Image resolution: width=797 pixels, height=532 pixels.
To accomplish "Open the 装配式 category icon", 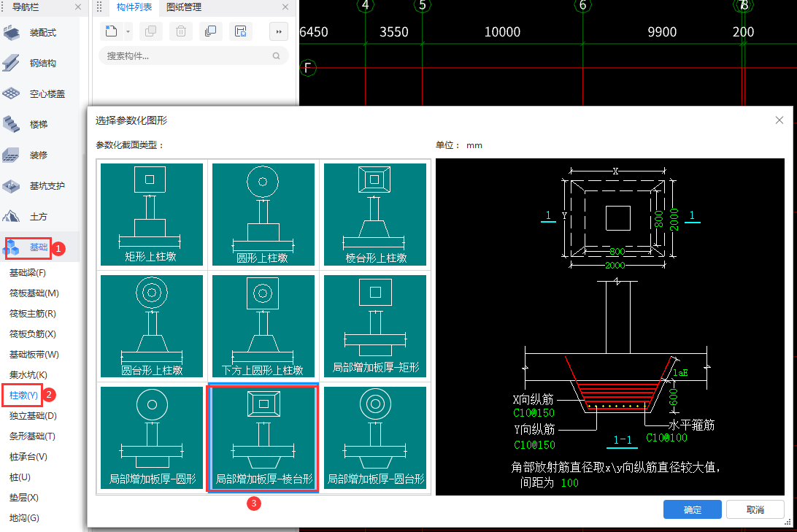I will tap(11, 33).
